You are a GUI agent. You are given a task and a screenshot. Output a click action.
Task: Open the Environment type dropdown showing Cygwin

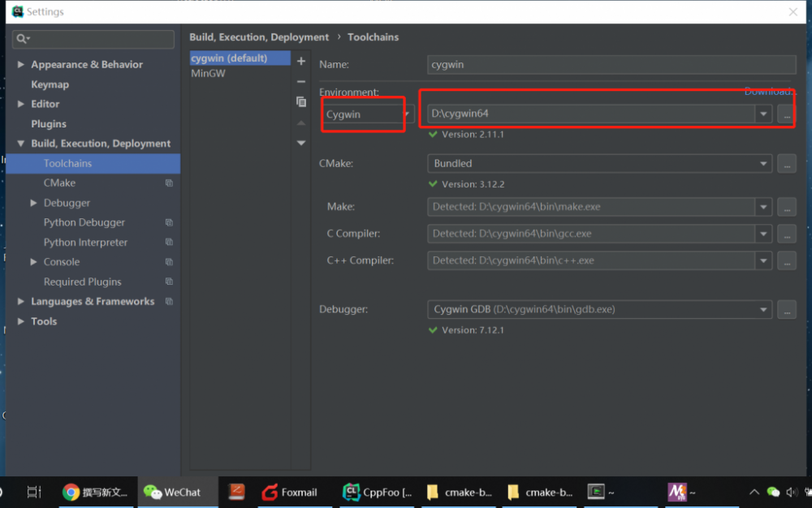(366, 114)
